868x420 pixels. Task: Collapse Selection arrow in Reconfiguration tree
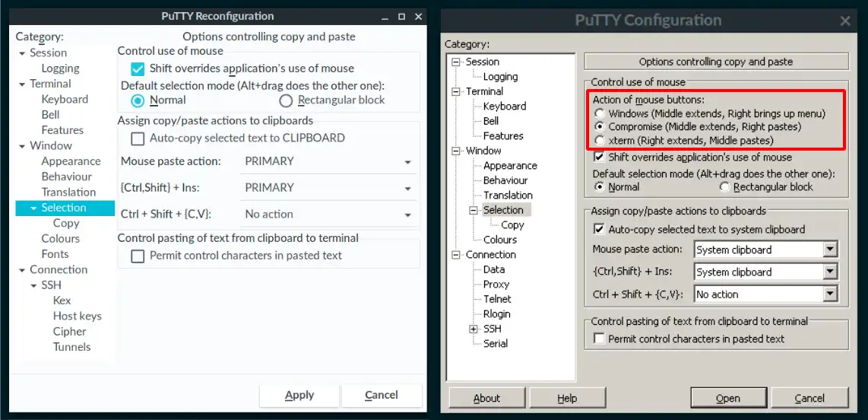[x=33, y=208]
